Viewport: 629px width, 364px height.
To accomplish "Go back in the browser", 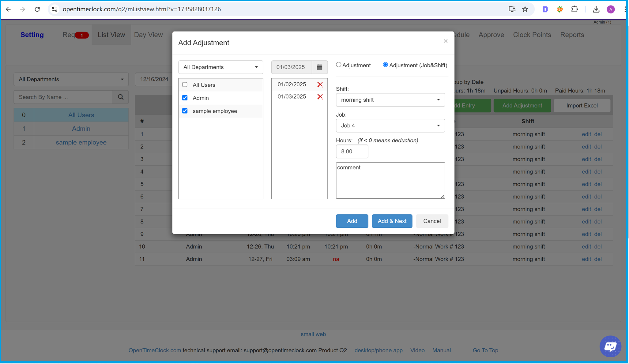I will [8, 9].
